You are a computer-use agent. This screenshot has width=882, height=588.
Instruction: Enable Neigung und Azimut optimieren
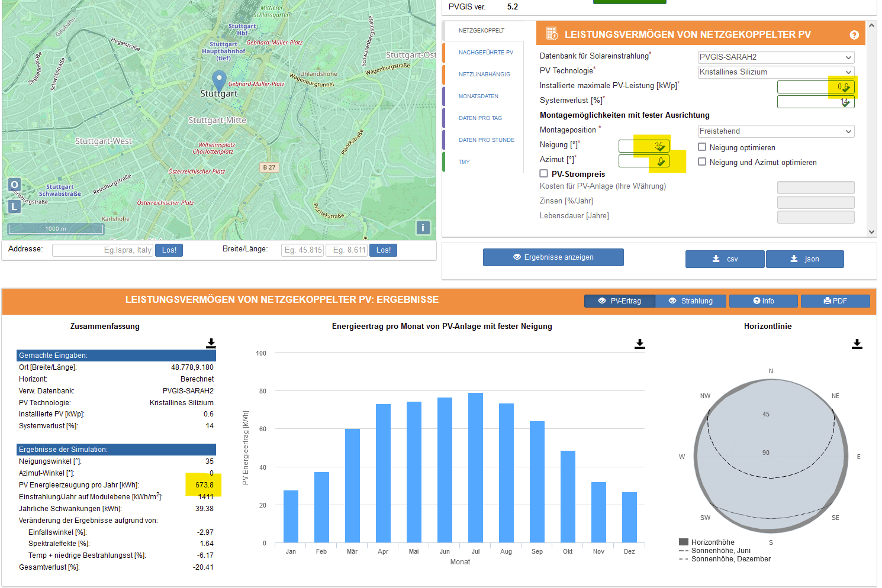[x=702, y=161]
